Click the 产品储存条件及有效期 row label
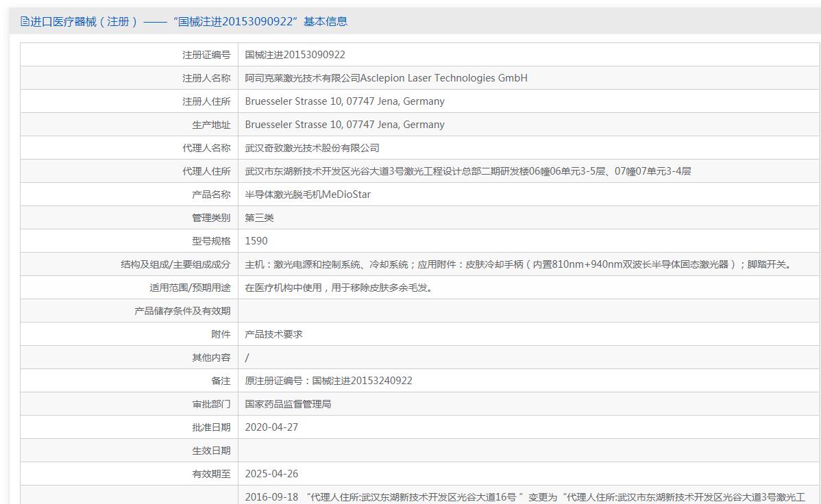Image resolution: width=821 pixels, height=504 pixels. [x=182, y=311]
